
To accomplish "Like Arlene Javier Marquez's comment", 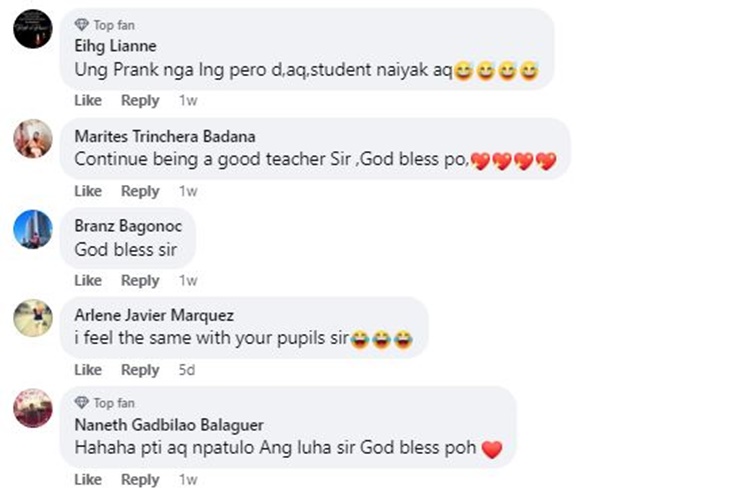I will [x=88, y=370].
